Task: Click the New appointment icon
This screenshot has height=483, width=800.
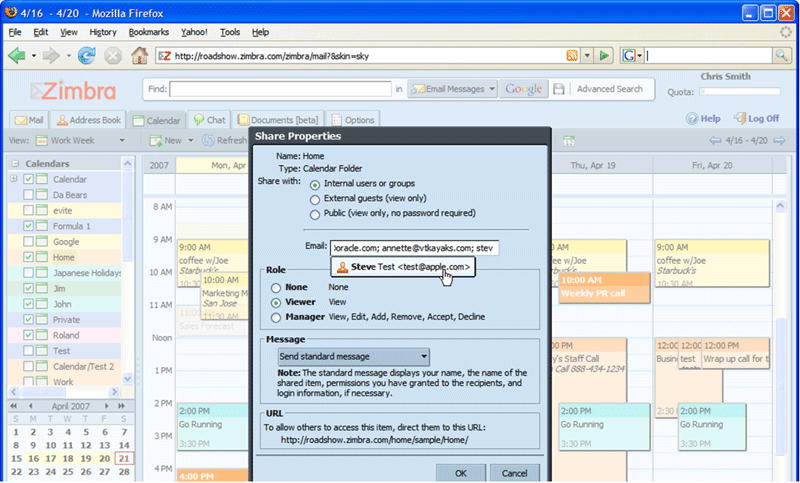Action: coord(156,140)
